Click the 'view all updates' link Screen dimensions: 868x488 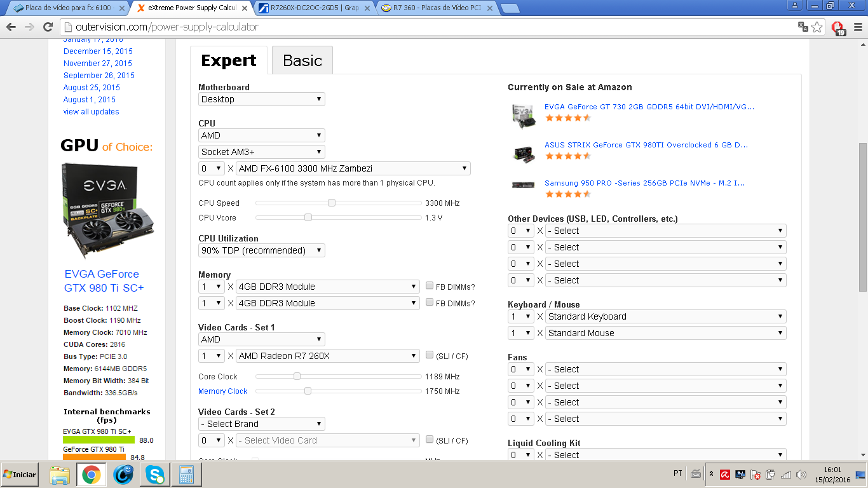pos(92,112)
